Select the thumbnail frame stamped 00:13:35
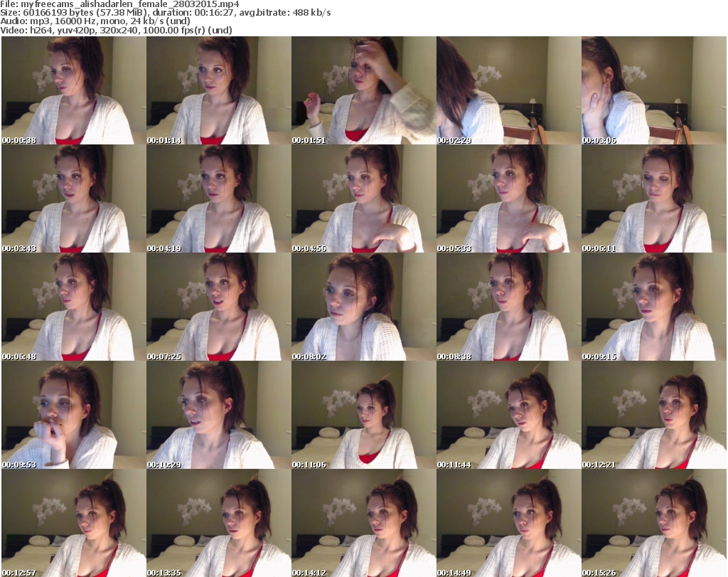This screenshot has height=577, width=728. pos(219,523)
